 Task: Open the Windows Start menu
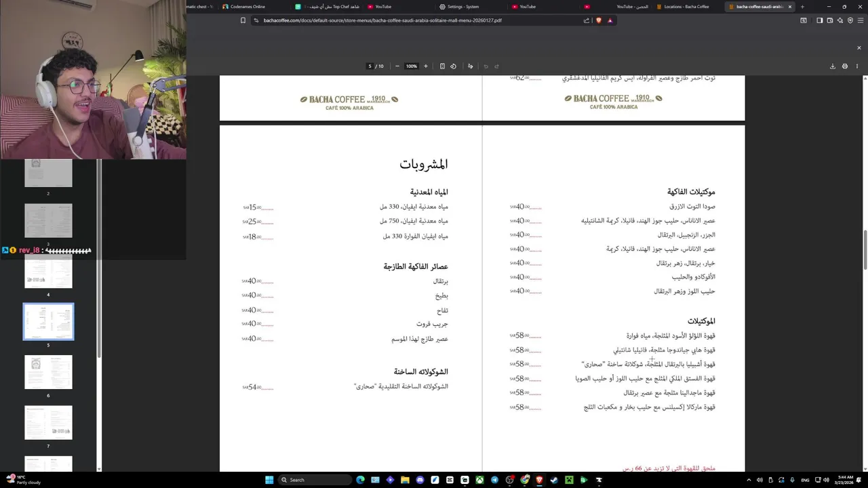click(x=269, y=480)
